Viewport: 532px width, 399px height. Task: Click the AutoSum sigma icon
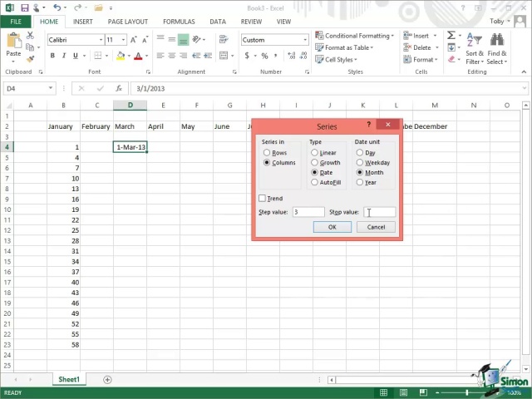451,35
